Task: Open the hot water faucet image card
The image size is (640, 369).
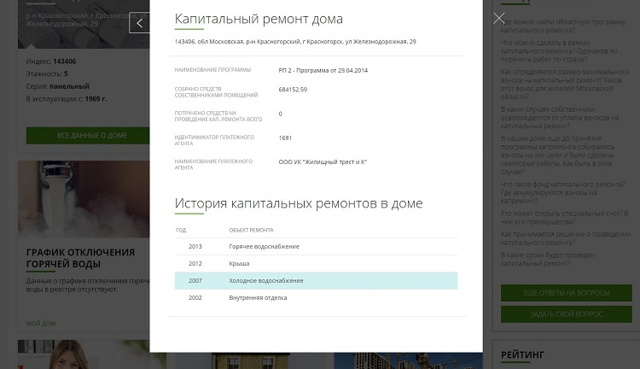Action: click(x=84, y=199)
